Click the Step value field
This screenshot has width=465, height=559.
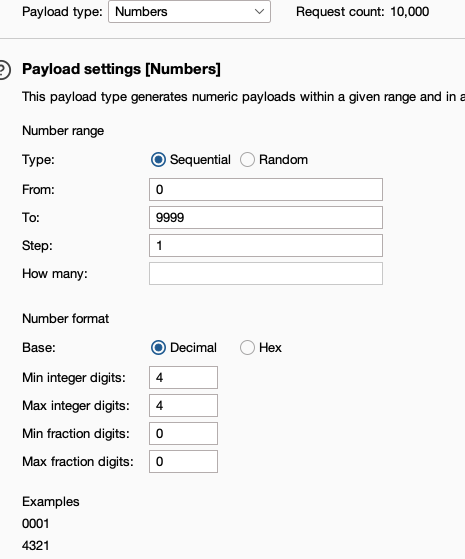pos(266,246)
